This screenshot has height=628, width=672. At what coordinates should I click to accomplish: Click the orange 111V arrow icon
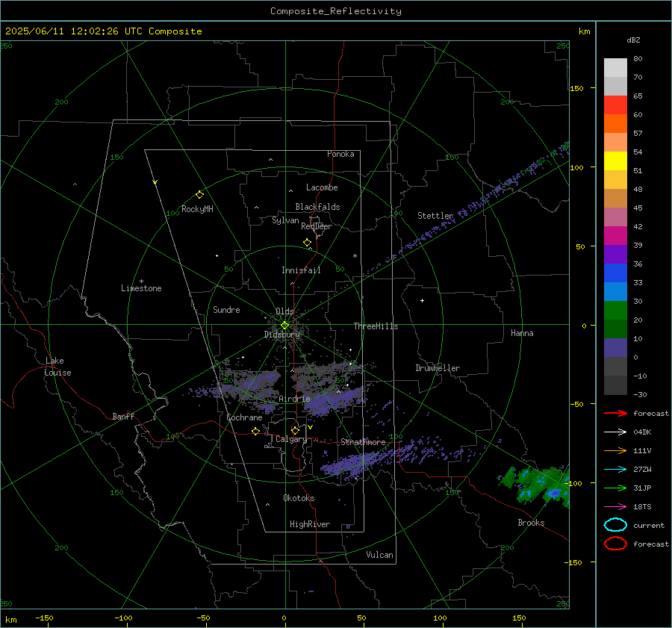[615, 450]
